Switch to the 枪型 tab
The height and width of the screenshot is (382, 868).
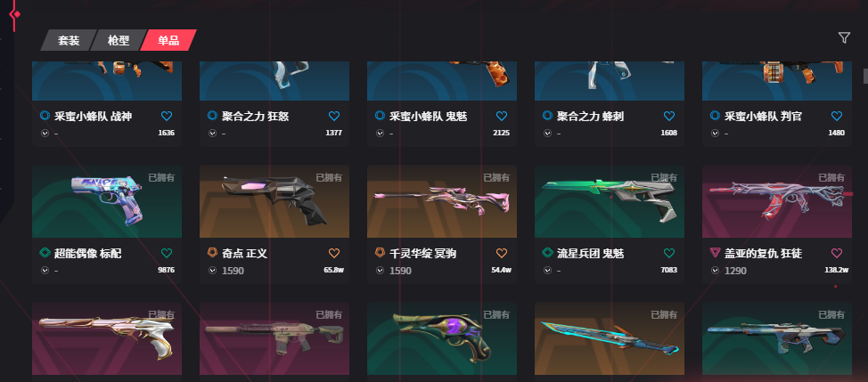[x=118, y=40]
